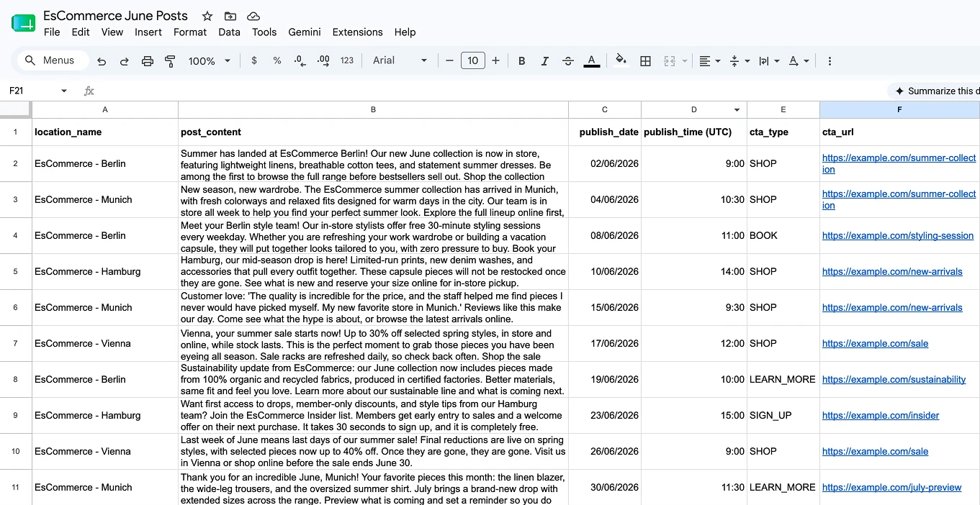Open the 100% zoom dropdown
The width and height of the screenshot is (980, 505).
(x=210, y=61)
